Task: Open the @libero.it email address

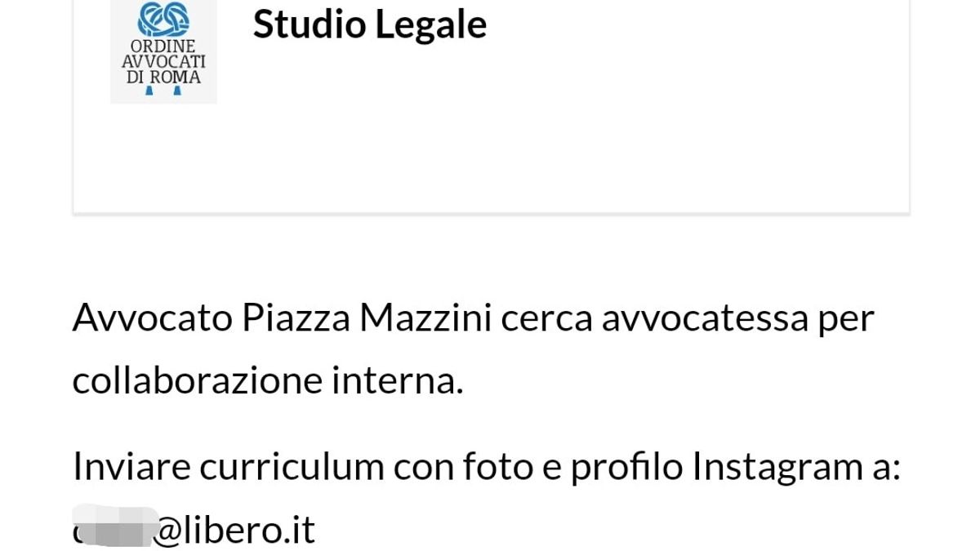Action: (x=194, y=530)
